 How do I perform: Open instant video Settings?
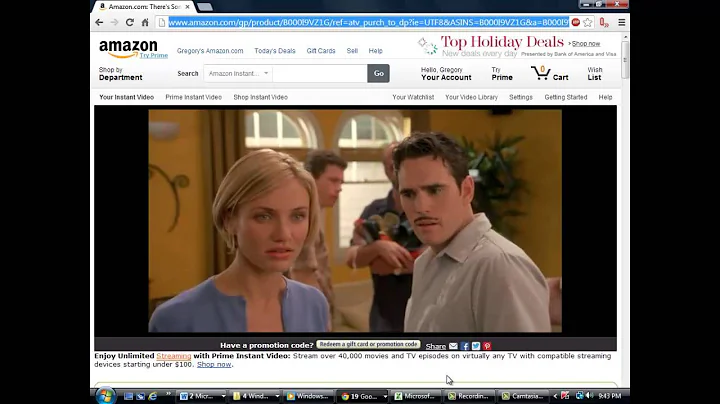(521, 97)
